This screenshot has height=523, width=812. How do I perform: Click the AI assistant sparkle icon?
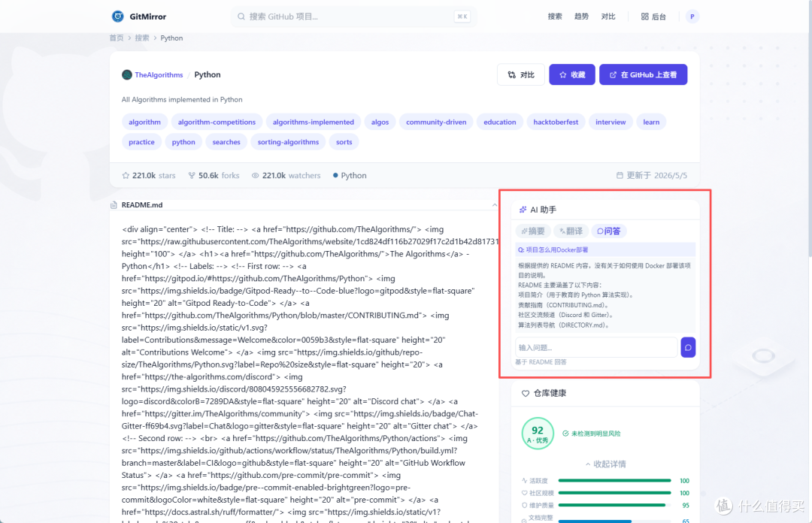click(x=523, y=210)
